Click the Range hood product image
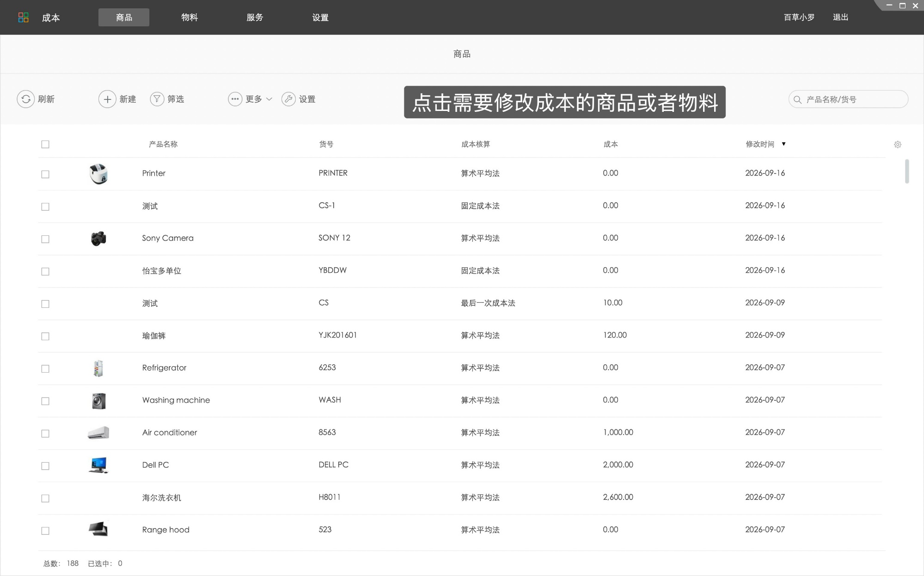The height and width of the screenshot is (576, 924). 98,529
